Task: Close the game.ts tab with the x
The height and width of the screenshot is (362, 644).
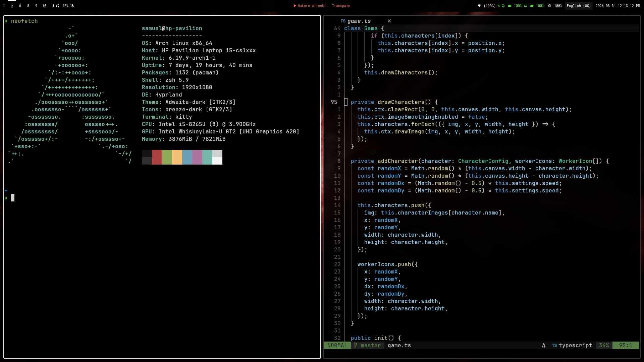Action: click(389, 21)
